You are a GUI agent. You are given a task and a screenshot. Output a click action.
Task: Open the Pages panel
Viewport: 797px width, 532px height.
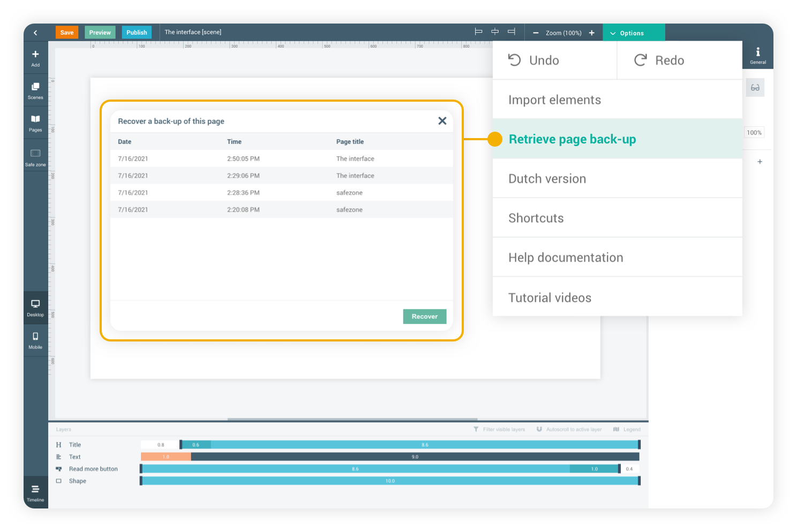pyautogui.click(x=35, y=123)
